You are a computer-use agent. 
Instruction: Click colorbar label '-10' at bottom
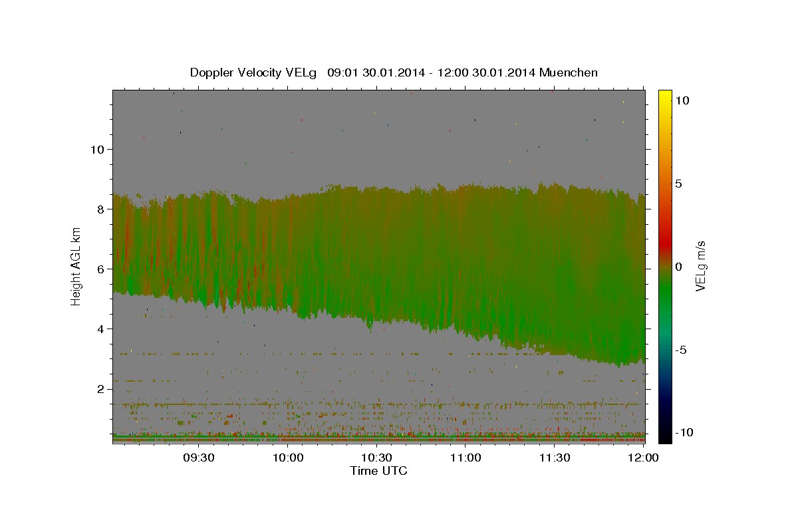pos(685,433)
